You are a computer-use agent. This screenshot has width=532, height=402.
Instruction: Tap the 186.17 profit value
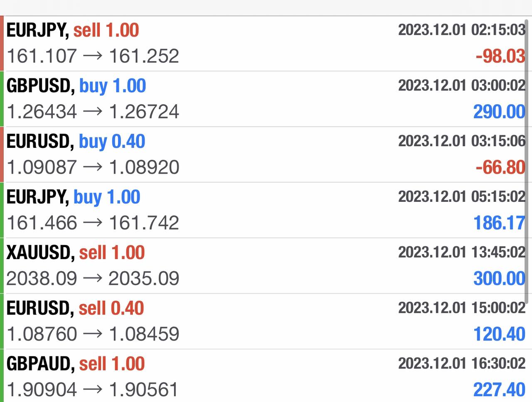tap(499, 223)
